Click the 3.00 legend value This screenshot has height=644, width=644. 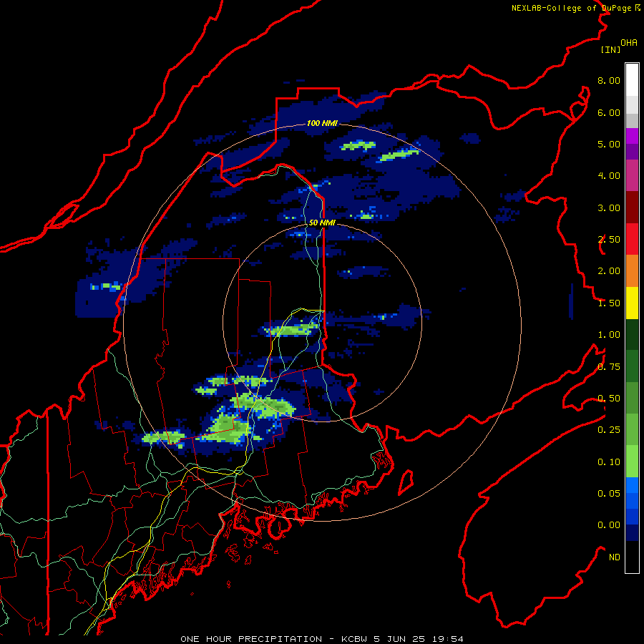[609, 208]
